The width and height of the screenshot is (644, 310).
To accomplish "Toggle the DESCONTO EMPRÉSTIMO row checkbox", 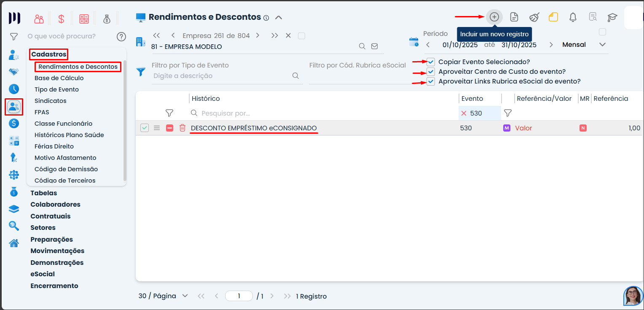I will pyautogui.click(x=145, y=128).
